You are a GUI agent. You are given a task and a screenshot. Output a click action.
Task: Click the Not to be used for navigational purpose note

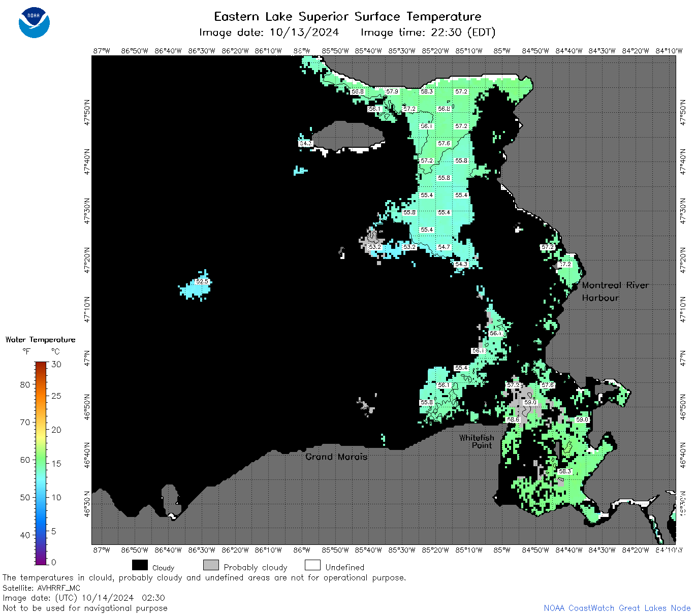pos(85,608)
